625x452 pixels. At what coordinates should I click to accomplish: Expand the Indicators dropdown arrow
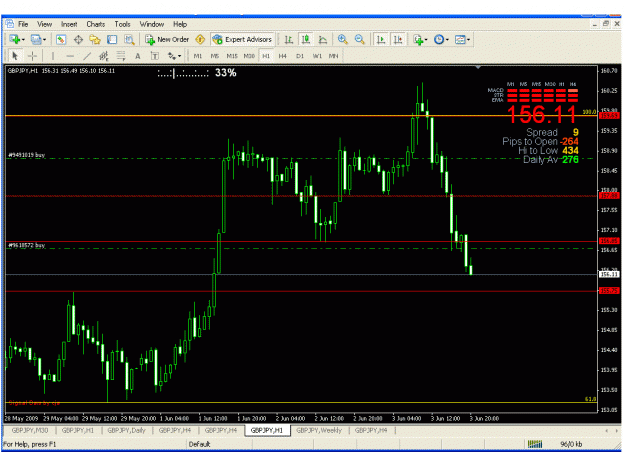pos(426,39)
